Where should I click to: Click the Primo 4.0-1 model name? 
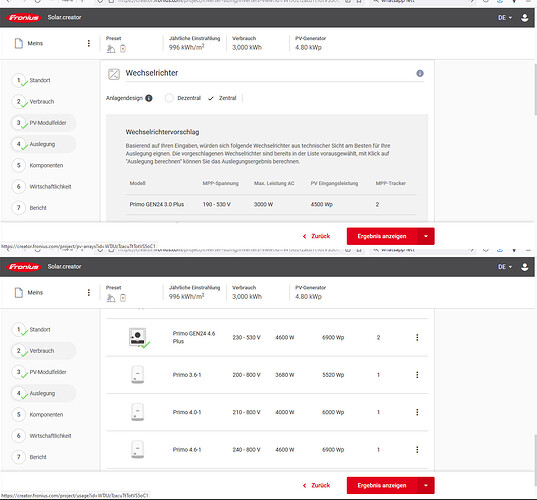tap(187, 412)
